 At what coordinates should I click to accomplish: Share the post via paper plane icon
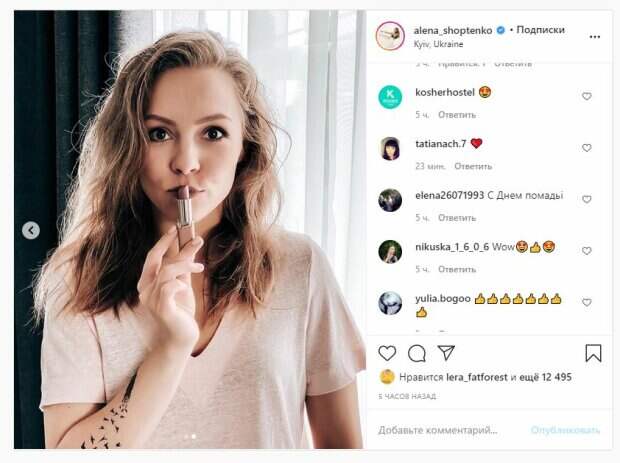pos(446,353)
